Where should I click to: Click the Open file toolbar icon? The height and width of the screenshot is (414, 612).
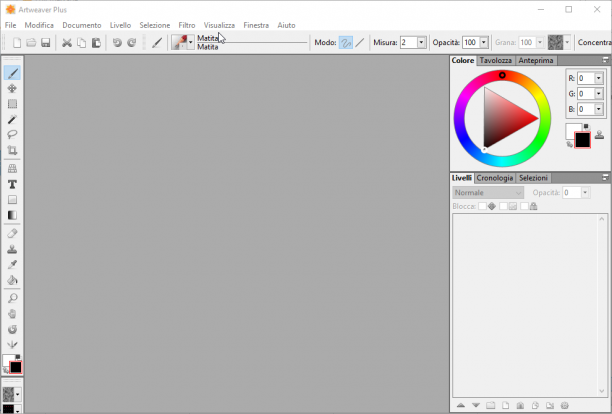(31, 43)
